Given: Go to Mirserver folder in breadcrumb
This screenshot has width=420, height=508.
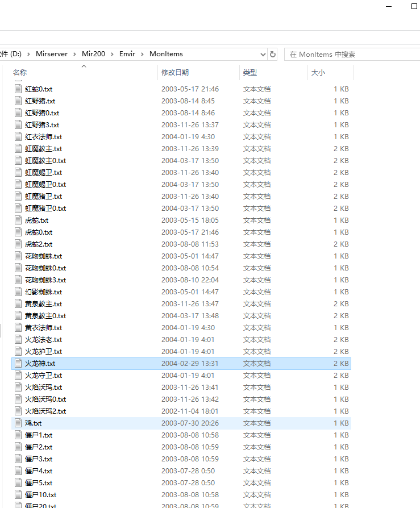Looking at the screenshot, I should click(x=52, y=54).
